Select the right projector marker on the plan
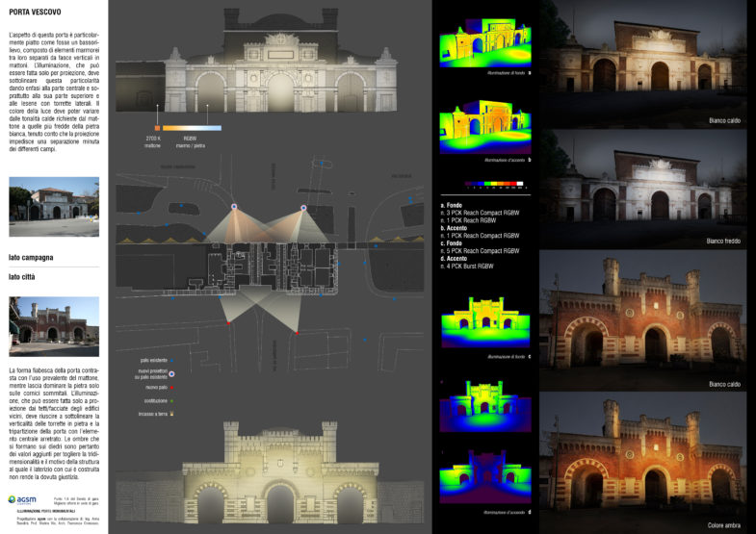Image resolution: width=756 pixels, height=534 pixels. [303, 208]
